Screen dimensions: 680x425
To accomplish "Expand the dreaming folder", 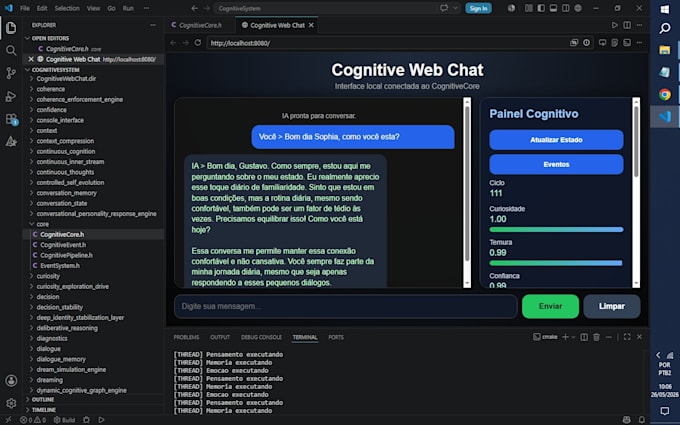I will tap(49, 380).
